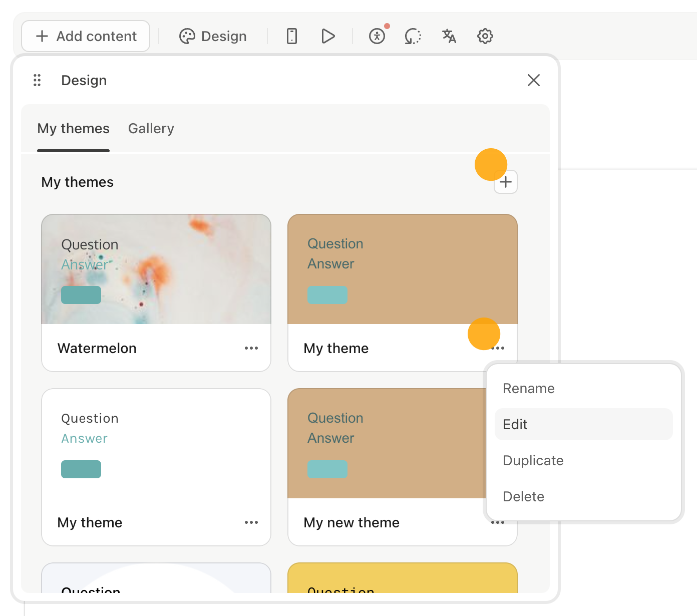
Task: Choose Delete from the context menu
Action: pyautogui.click(x=583, y=497)
